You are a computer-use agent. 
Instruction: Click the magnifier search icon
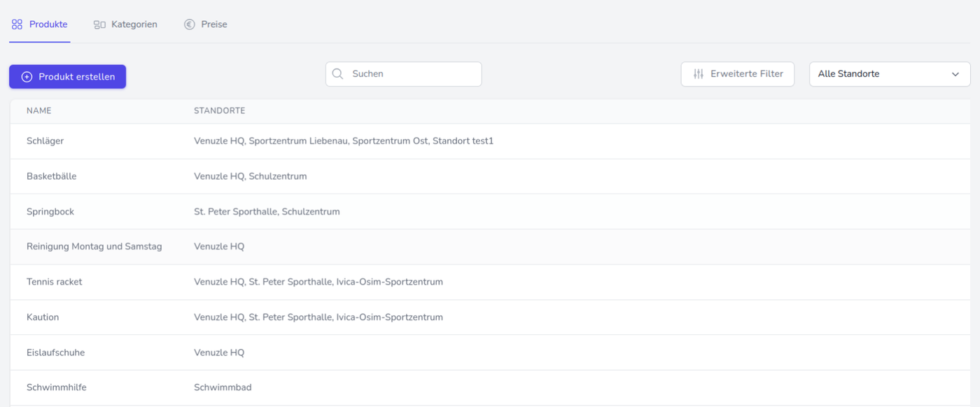click(x=337, y=74)
